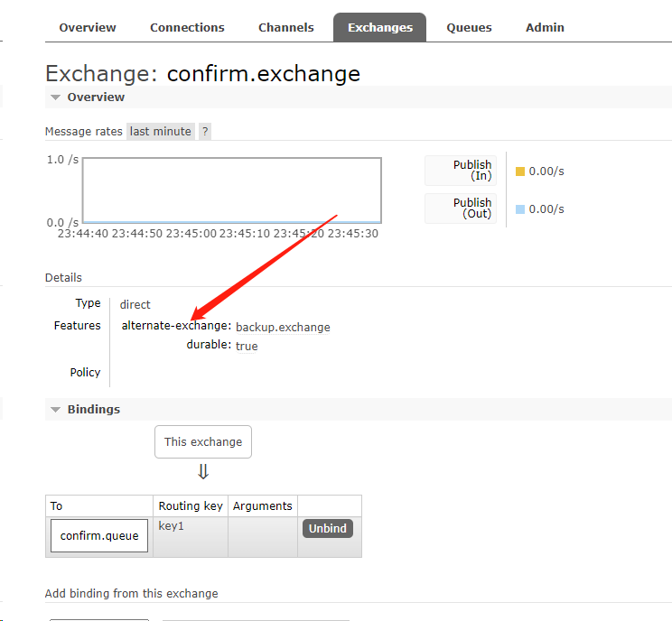Open the backup.exchange alternate exchange link
This screenshot has height=621, width=672.
coord(283,328)
